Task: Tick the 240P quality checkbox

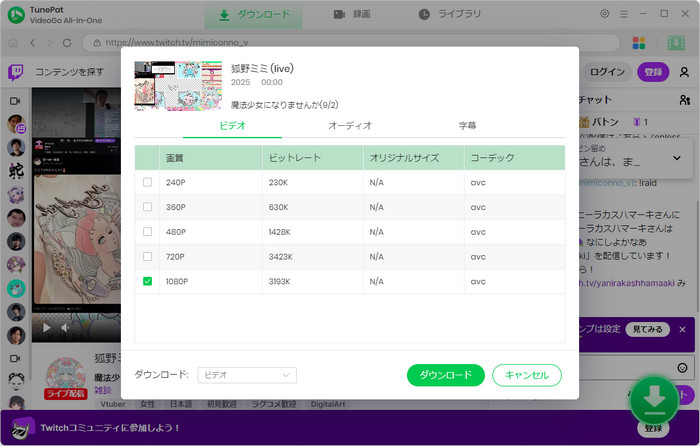Action: point(147,182)
